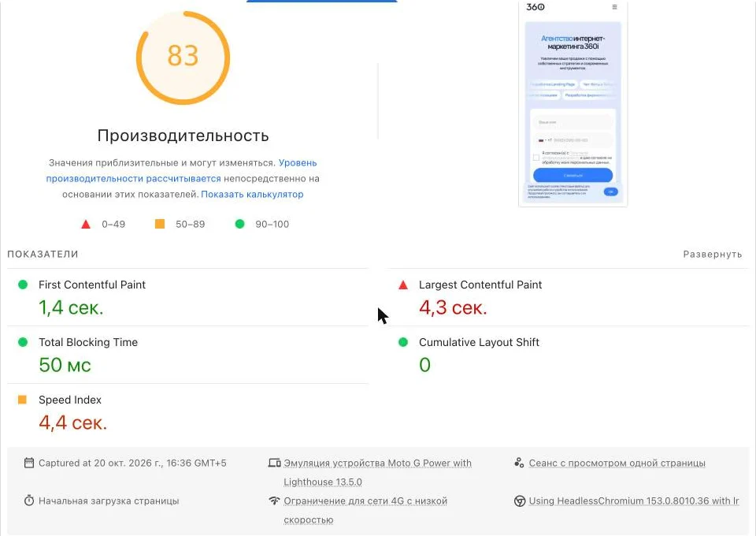Select the '4,3 сек.' value
756x536 pixels.
pos(453,307)
